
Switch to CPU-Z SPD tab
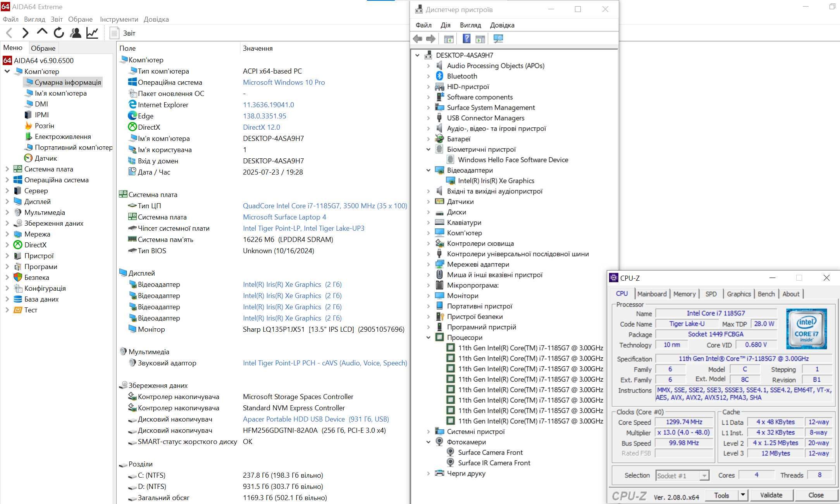pos(711,294)
